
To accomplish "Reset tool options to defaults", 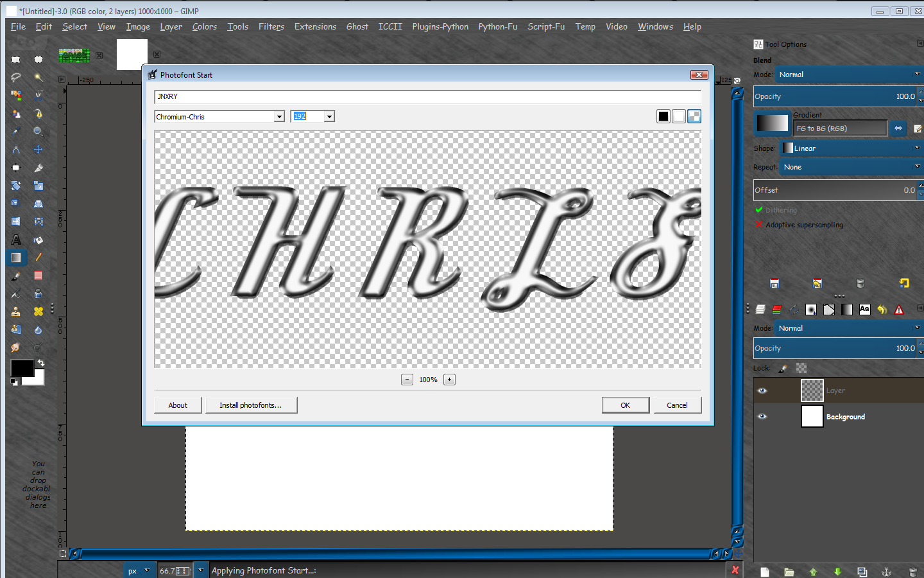I will point(904,283).
